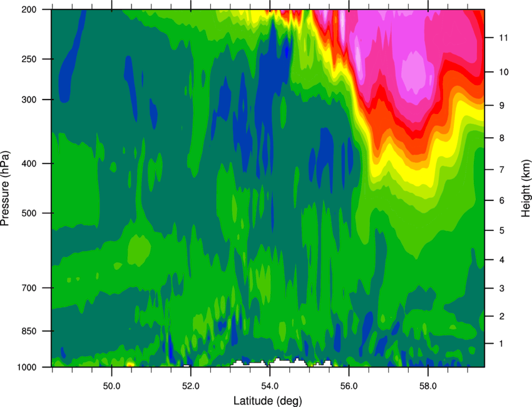Select the 250 pressure tick label
This screenshot has height=407, width=532.
pyautogui.click(x=29, y=59)
